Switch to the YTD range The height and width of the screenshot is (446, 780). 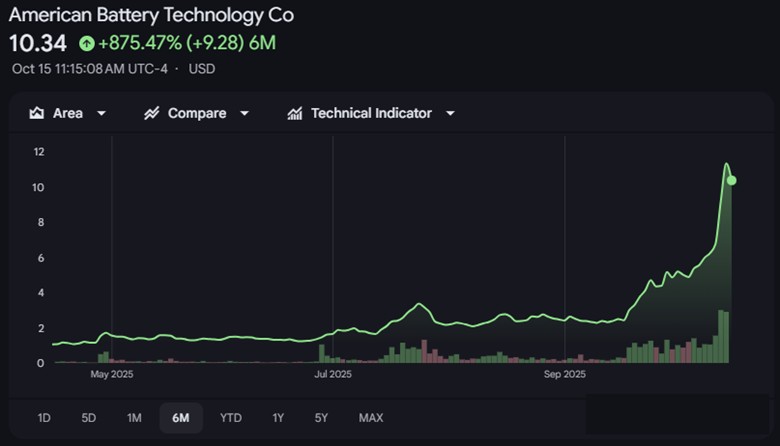(231, 417)
